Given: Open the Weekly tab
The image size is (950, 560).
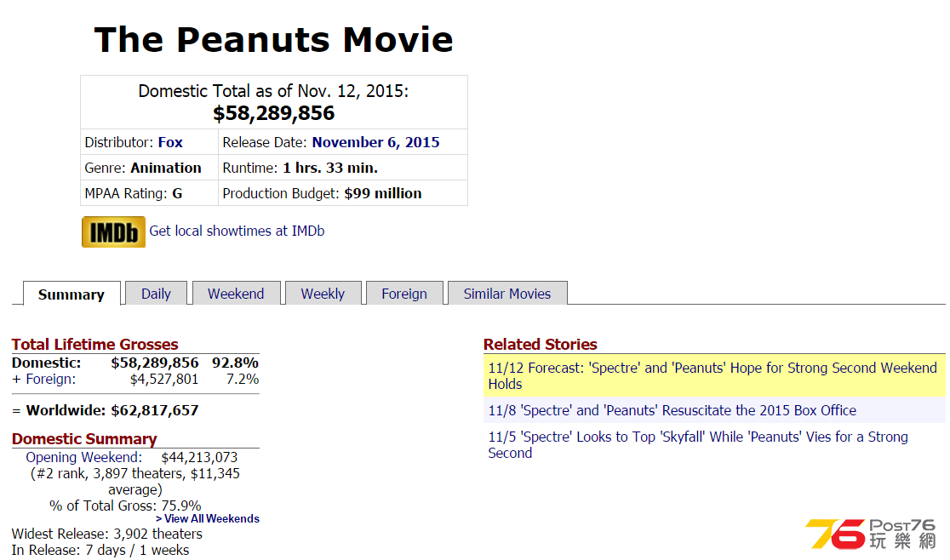Looking at the screenshot, I should pos(323,294).
